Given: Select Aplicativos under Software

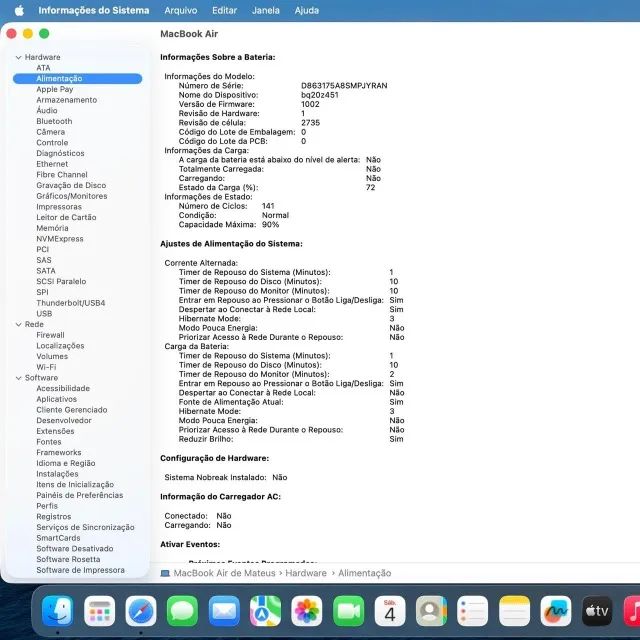Looking at the screenshot, I should 56,399.
